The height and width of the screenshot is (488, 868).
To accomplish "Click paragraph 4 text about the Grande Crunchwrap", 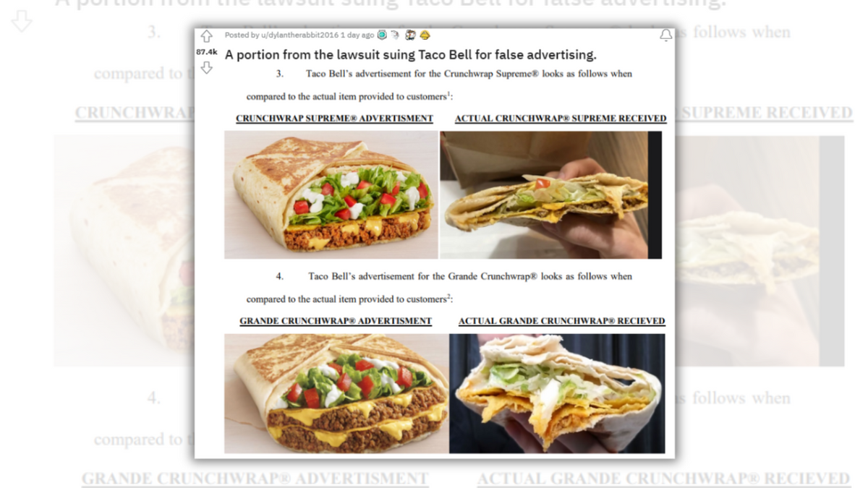I will [439, 287].
